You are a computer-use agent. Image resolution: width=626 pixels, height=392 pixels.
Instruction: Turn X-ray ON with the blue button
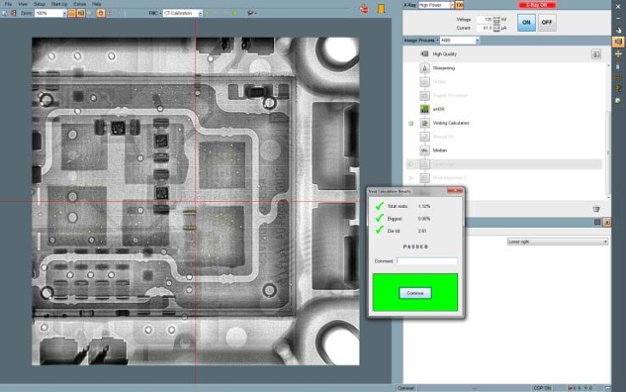pyautogui.click(x=526, y=22)
